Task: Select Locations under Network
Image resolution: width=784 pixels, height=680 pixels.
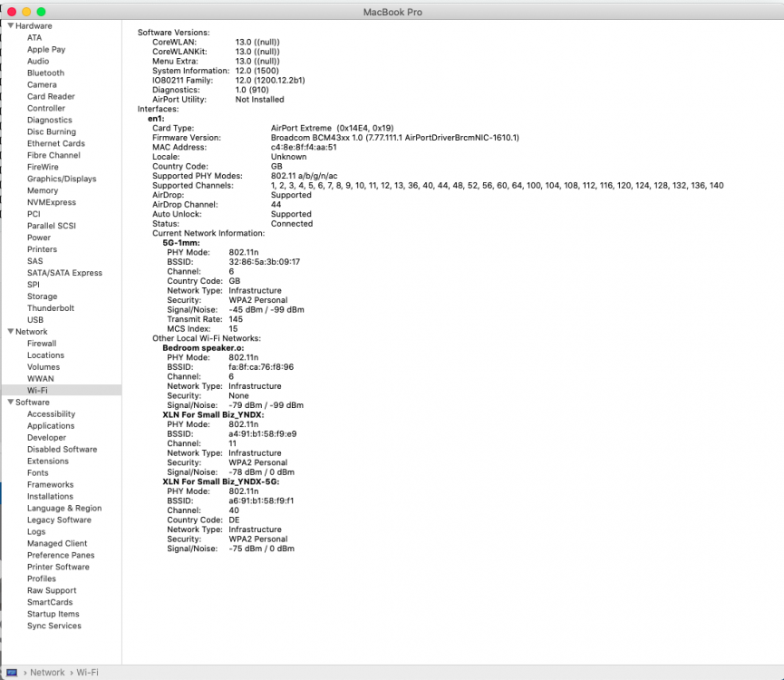Action: [45, 355]
